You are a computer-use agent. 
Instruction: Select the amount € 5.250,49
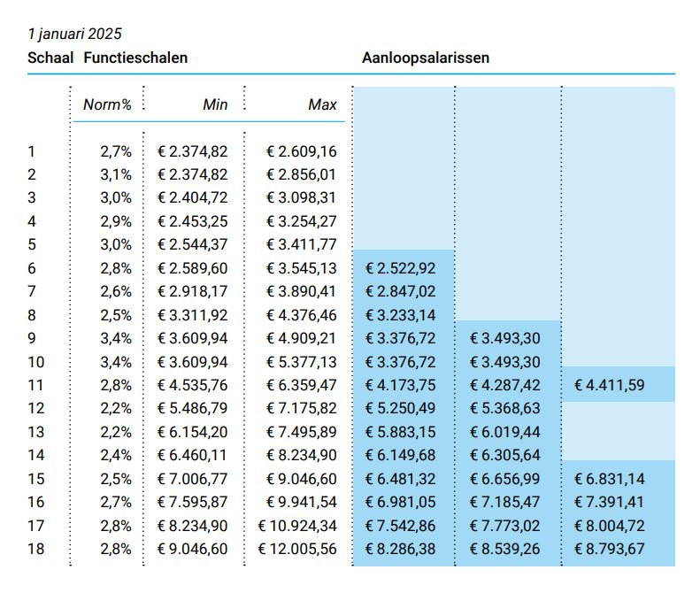pyautogui.click(x=404, y=408)
